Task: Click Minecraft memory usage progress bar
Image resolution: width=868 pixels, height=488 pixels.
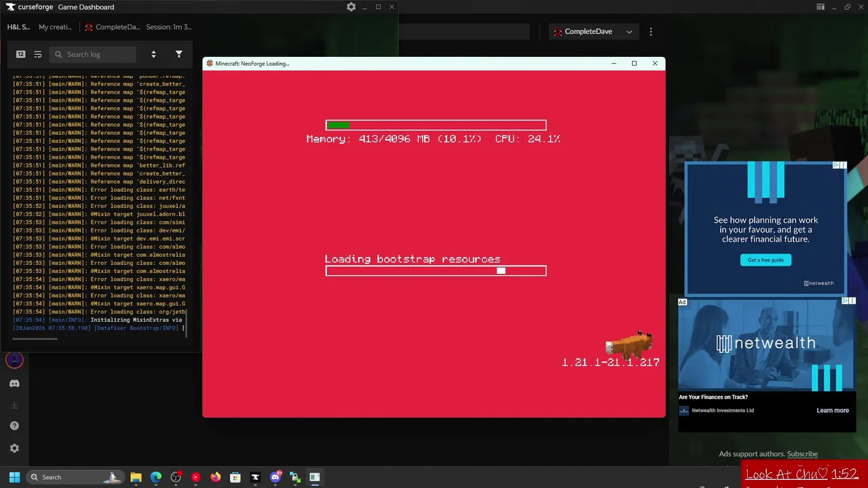Action: coord(436,125)
